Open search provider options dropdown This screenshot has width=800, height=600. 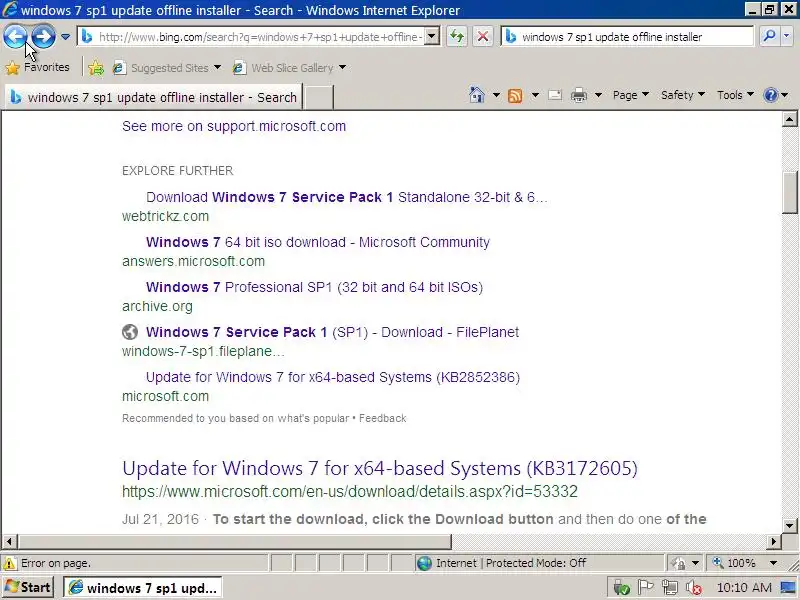pos(786,36)
